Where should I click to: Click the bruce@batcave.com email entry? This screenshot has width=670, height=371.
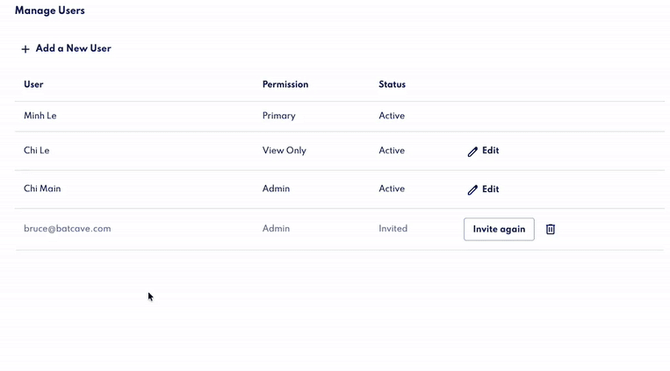(68, 229)
